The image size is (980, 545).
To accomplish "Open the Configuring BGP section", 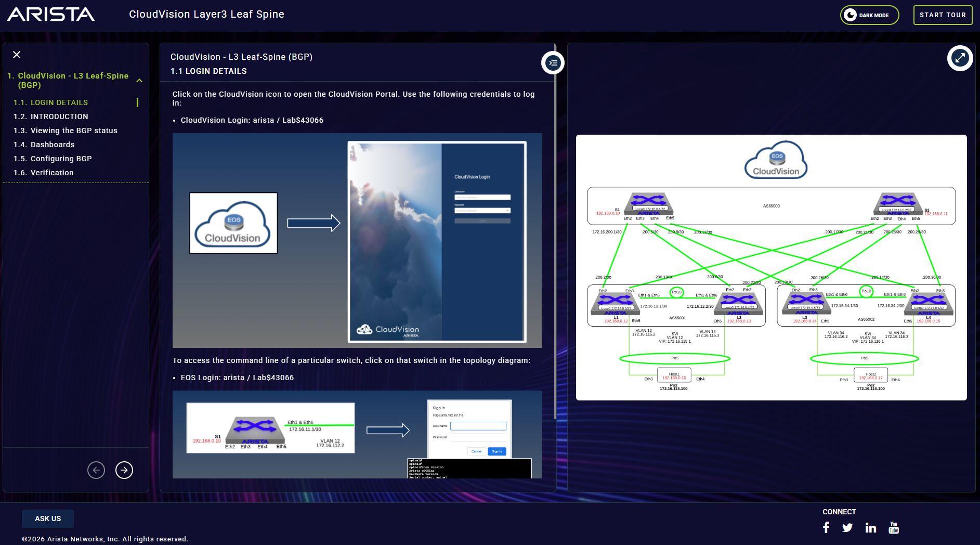I will 61,159.
